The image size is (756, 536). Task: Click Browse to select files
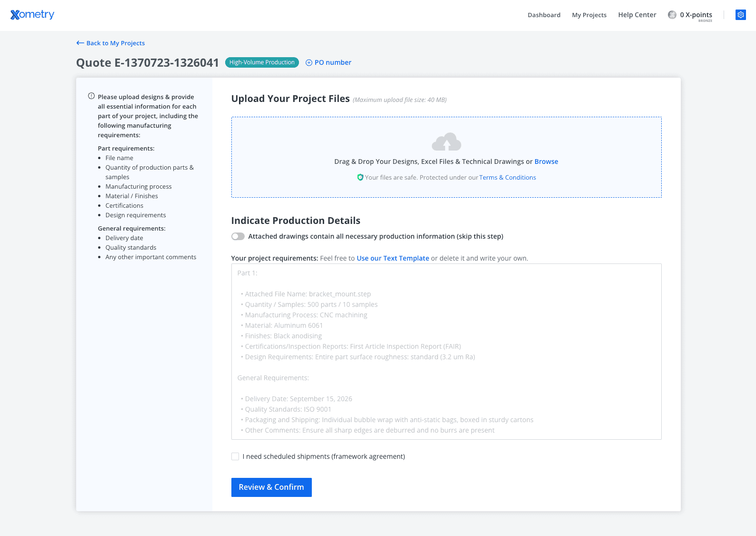pos(546,162)
